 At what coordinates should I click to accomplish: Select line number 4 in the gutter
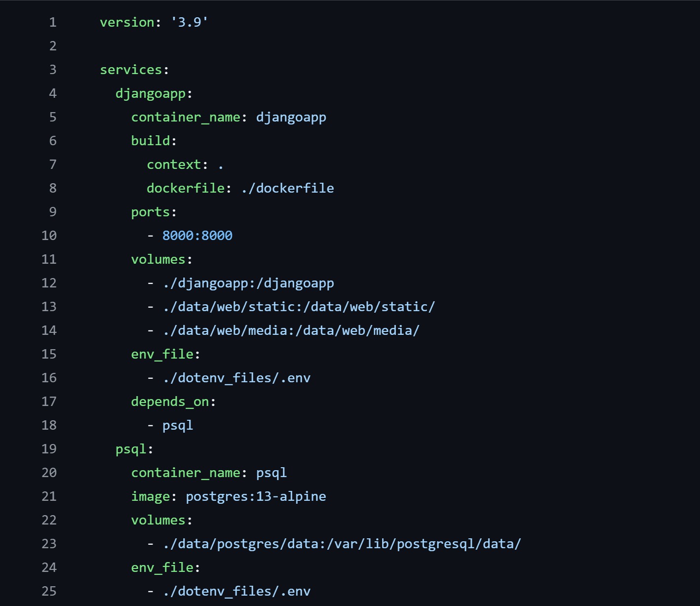pyautogui.click(x=52, y=93)
